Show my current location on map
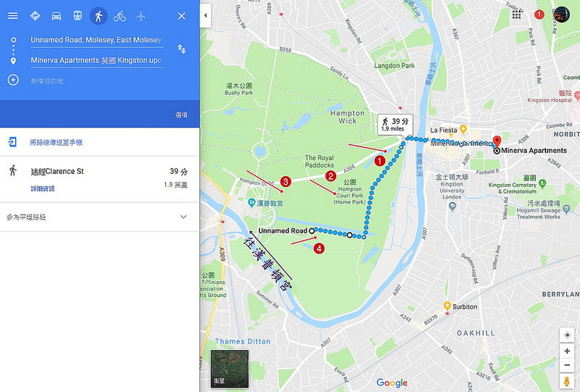The width and height of the screenshot is (580, 392). click(567, 335)
